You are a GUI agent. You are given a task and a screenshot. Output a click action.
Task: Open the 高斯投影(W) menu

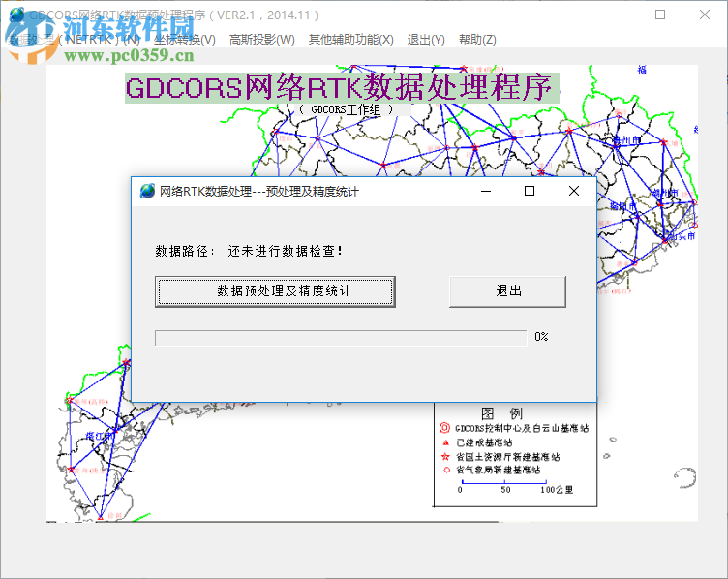pos(261,40)
